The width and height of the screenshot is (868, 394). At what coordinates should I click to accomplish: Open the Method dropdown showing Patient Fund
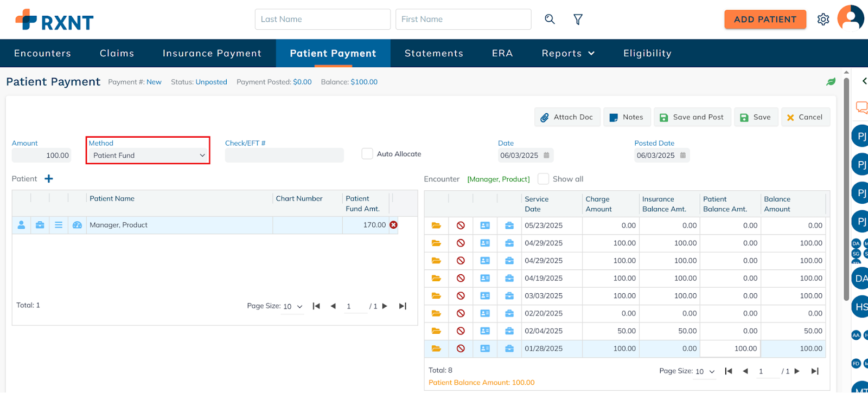(x=148, y=156)
